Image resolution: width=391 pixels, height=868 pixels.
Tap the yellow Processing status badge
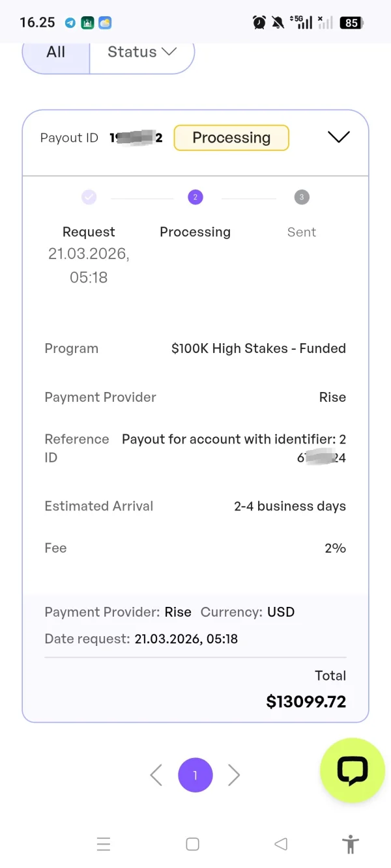pos(231,137)
